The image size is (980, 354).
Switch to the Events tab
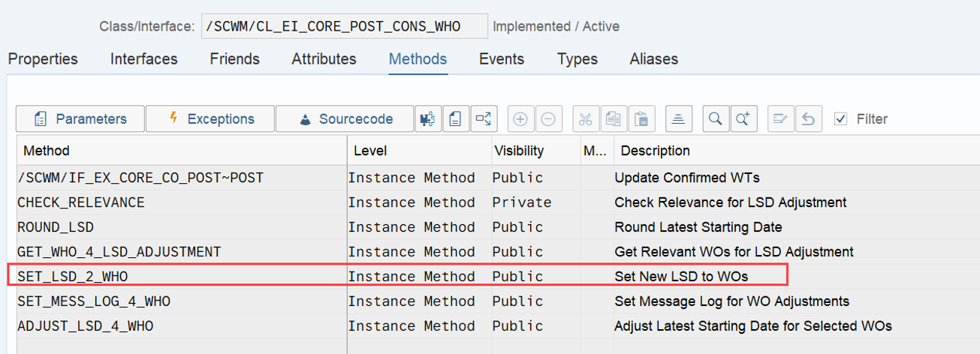(x=502, y=58)
